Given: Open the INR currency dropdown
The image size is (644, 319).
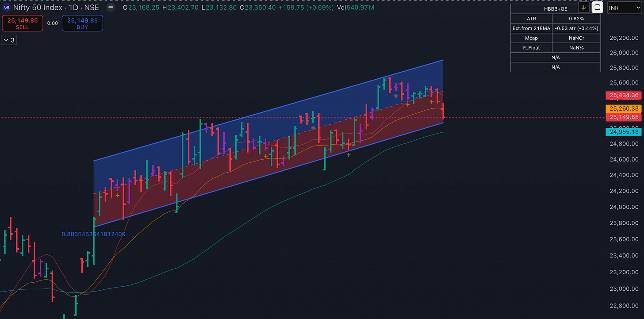Looking at the screenshot, I should [x=624, y=8].
